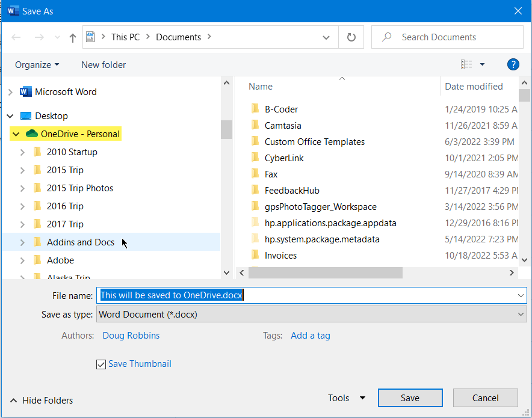
Task: Select Documents in the address path
Action: click(x=179, y=37)
